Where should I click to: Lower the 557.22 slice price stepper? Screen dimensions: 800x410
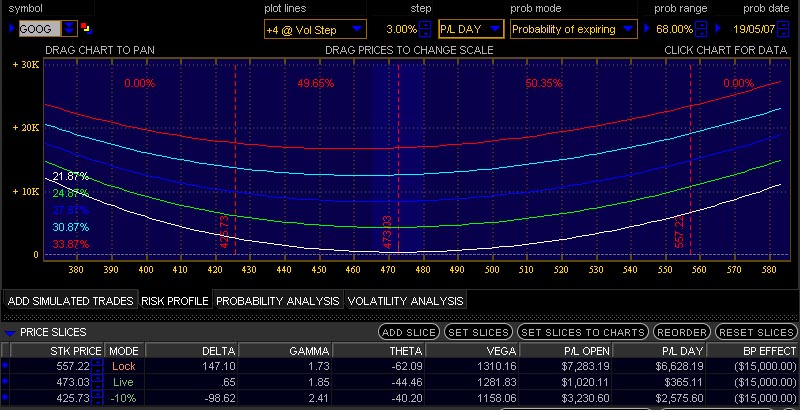pos(97,370)
